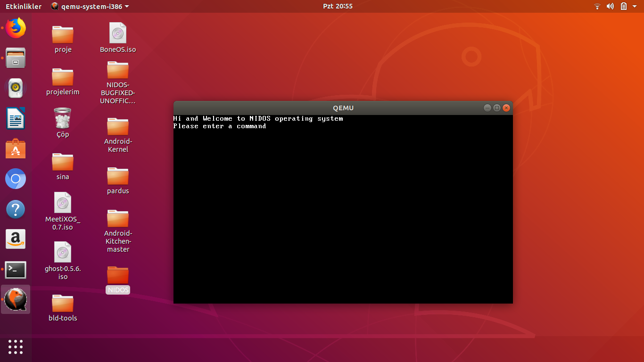Click the volume speaker icon in top bar
This screenshot has width=644, height=362.
point(610,6)
